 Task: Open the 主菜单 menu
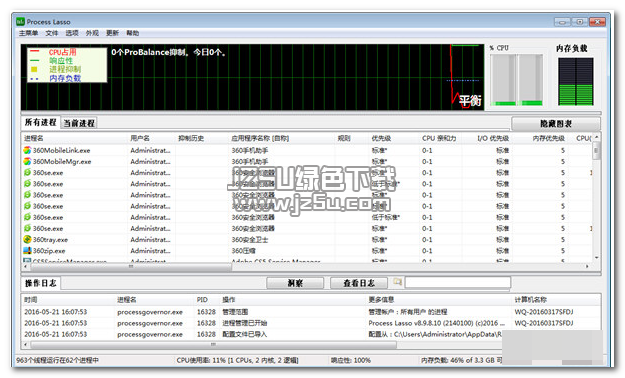[x=29, y=33]
